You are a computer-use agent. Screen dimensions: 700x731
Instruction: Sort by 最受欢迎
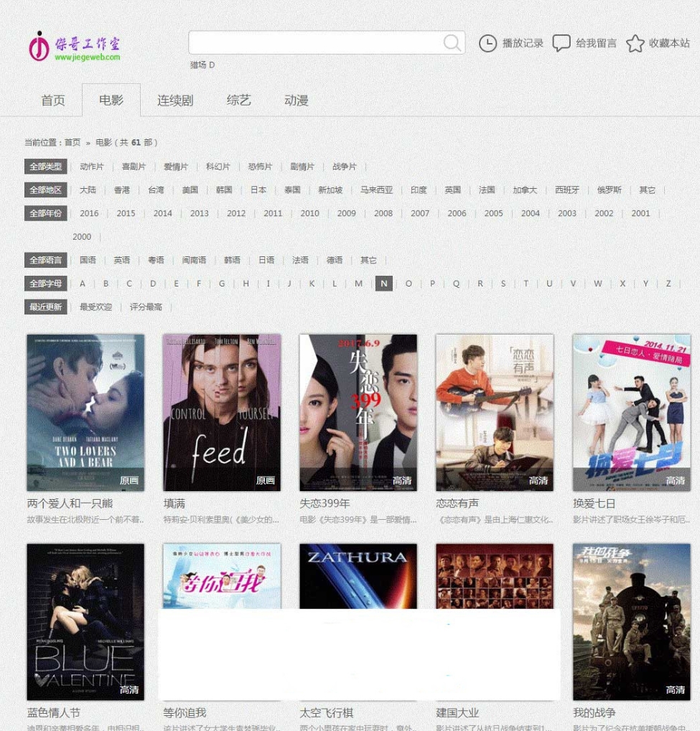96,307
